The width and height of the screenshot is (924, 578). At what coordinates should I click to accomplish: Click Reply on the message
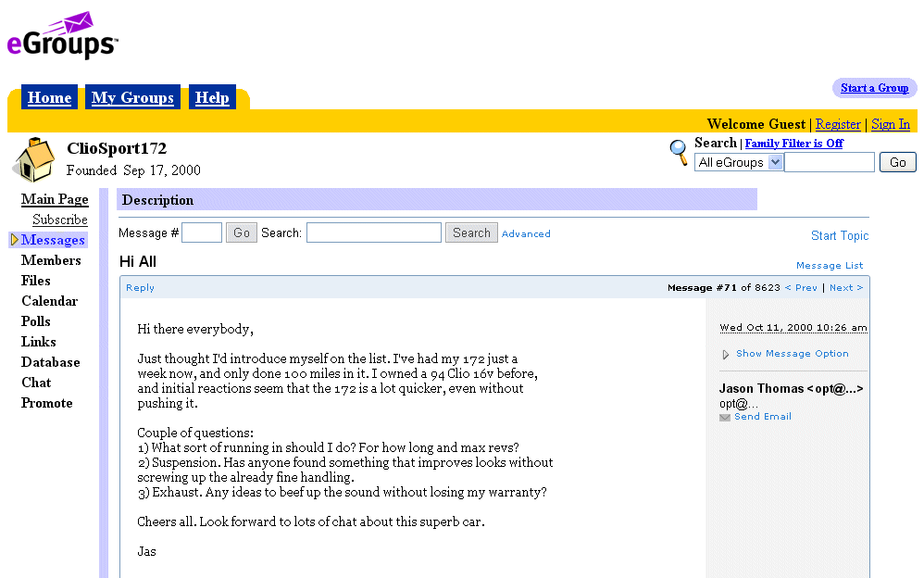point(141,288)
